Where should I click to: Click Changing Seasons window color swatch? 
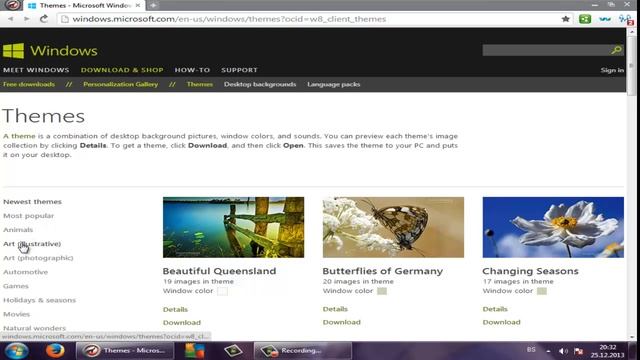(x=542, y=291)
